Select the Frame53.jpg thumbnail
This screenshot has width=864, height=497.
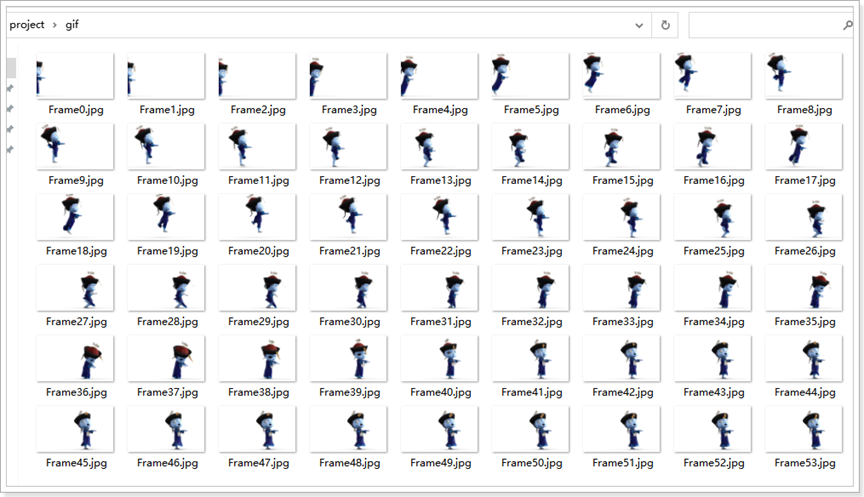click(804, 429)
